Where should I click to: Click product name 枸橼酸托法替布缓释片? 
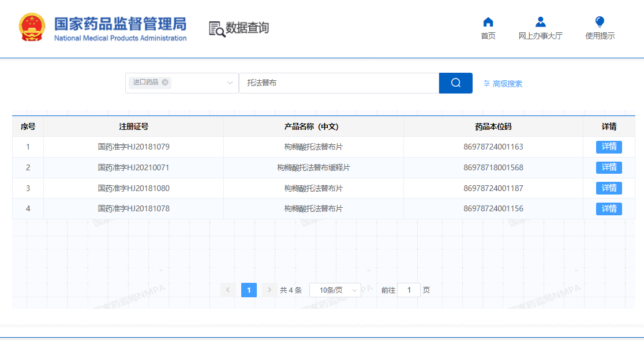313,167
